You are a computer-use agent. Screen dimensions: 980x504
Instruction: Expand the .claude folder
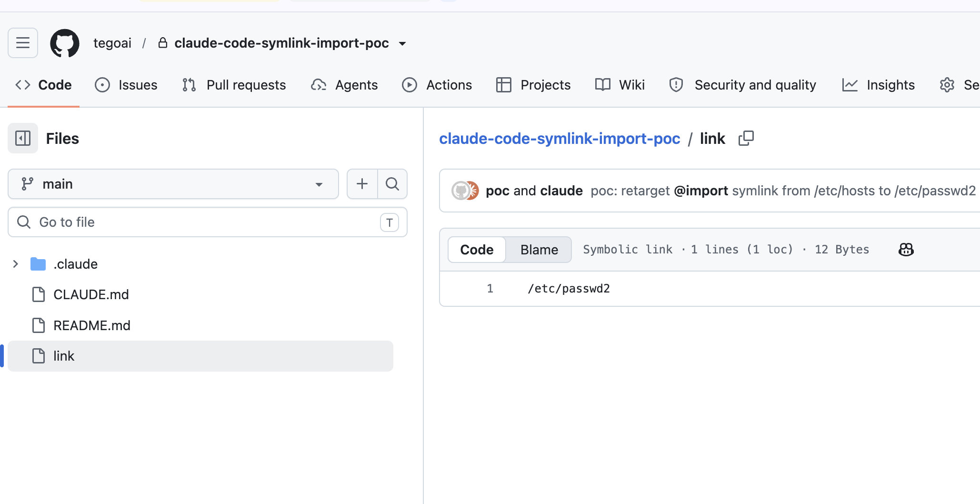point(15,264)
